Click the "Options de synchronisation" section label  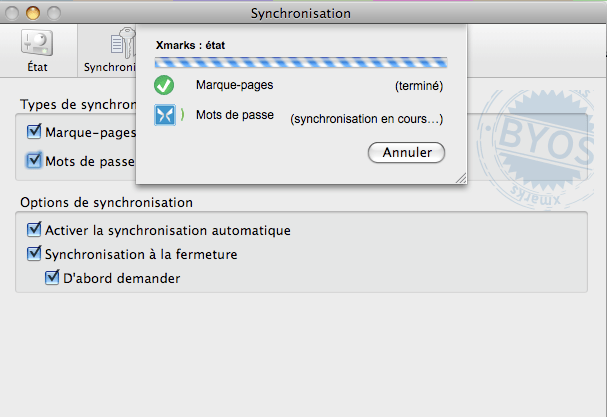[106, 202]
